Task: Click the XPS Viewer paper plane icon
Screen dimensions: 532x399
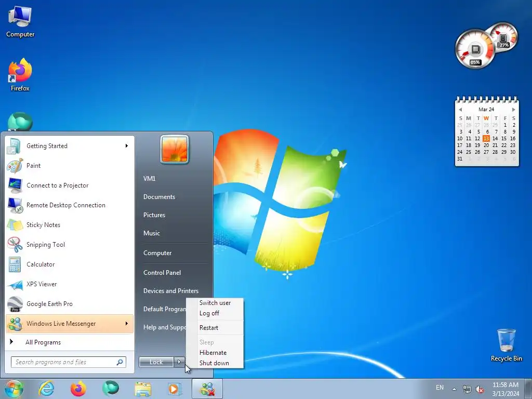Action: click(x=15, y=284)
